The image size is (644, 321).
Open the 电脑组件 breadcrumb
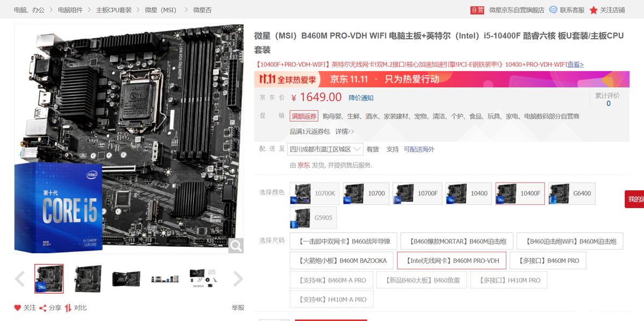point(70,10)
